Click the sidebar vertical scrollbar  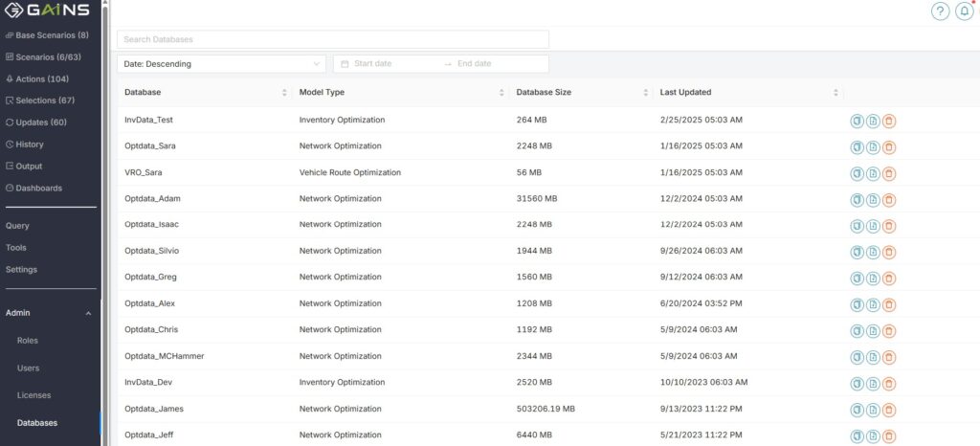point(105,223)
